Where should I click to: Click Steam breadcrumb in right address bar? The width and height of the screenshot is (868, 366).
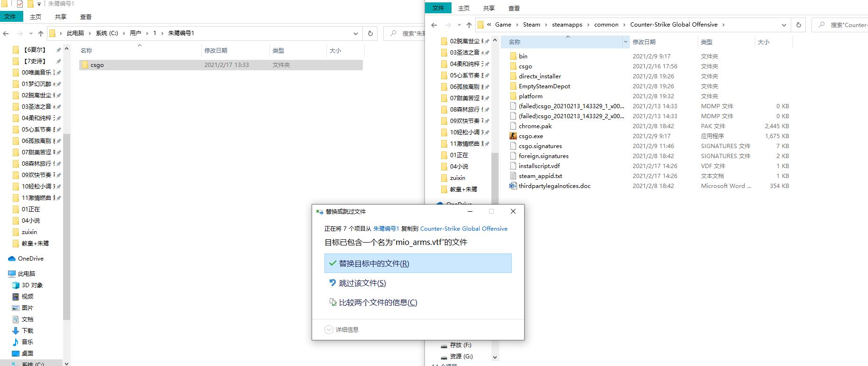click(x=531, y=25)
